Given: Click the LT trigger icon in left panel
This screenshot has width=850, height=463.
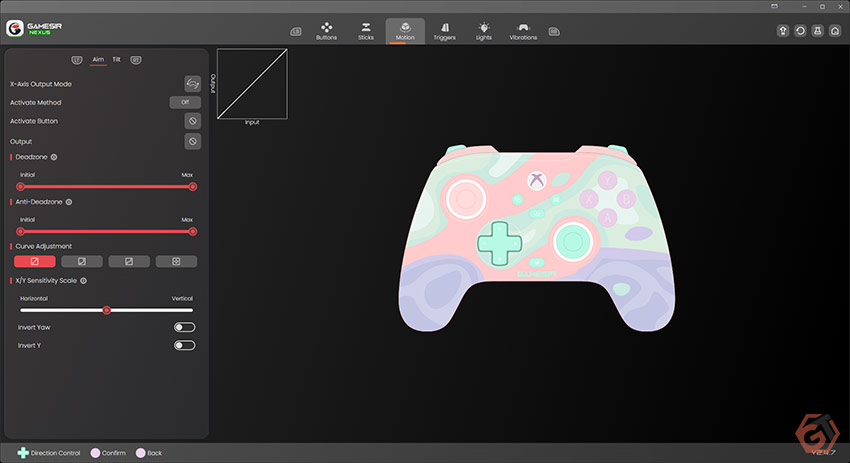Looking at the screenshot, I should (77, 60).
